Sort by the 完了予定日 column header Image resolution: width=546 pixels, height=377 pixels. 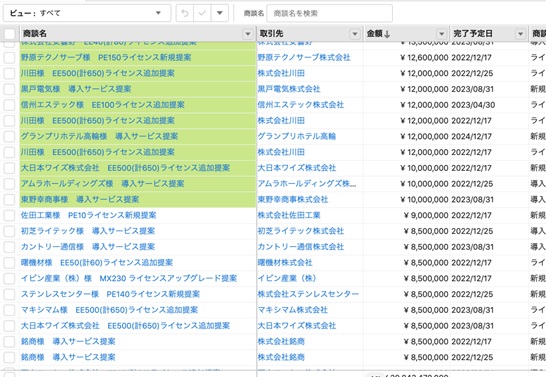[x=473, y=34]
